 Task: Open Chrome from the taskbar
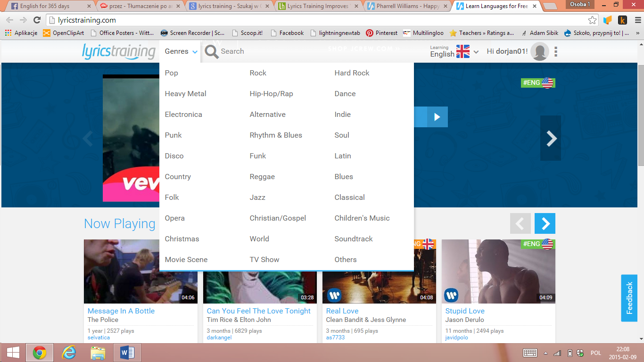point(39,353)
